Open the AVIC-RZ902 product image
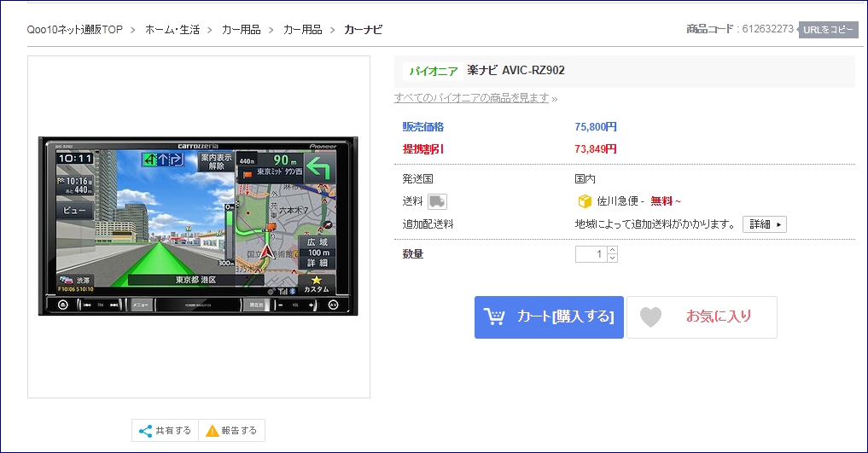Viewport: 868px width, 453px height. (x=198, y=226)
